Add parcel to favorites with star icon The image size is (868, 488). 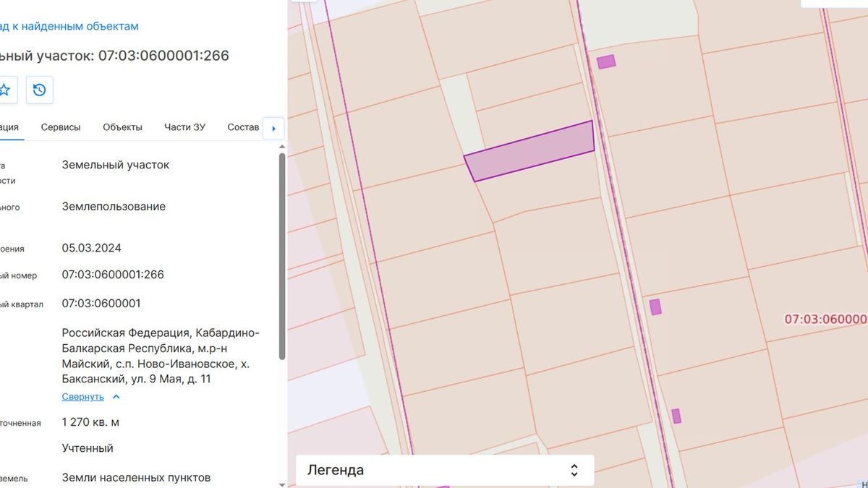(x=4, y=90)
